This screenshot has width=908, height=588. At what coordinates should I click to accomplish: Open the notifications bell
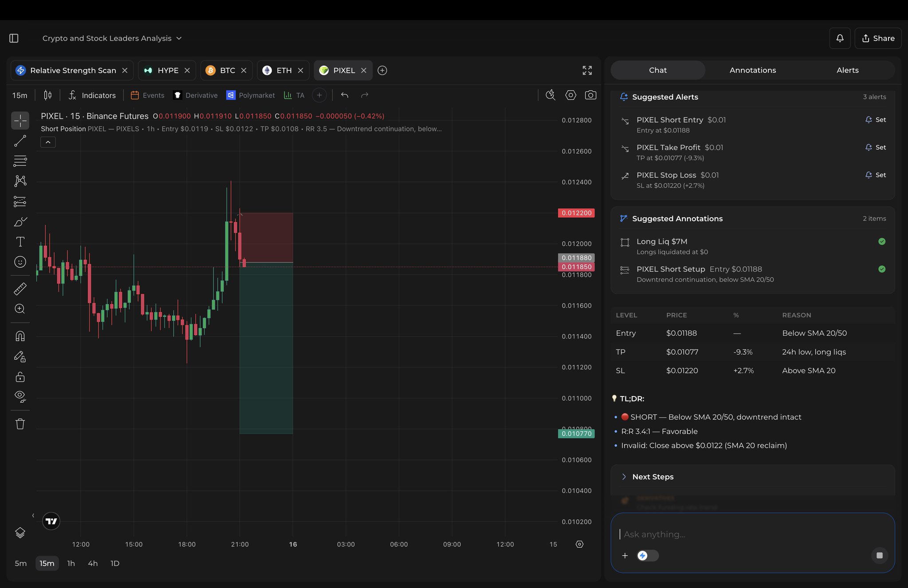(x=840, y=38)
